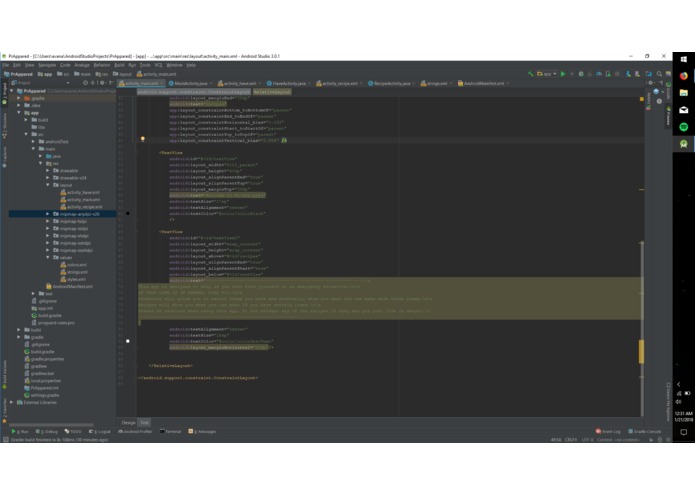Select styles.xml in values folder
The width and height of the screenshot is (695, 494).
[x=73, y=280]
